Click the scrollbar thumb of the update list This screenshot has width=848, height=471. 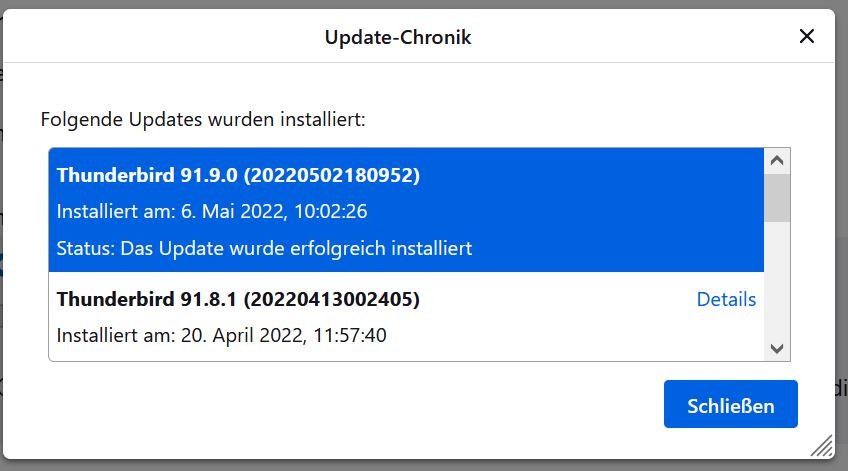777,198
